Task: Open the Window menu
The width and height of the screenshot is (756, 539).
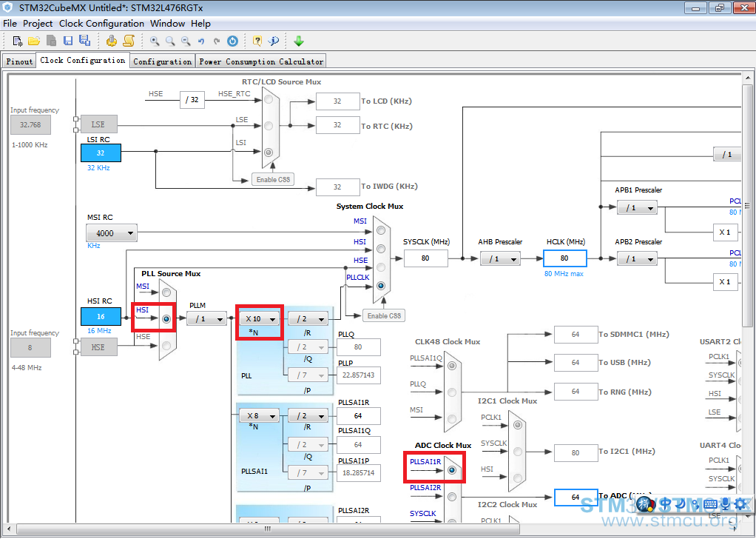Action: tap(167, 23)
